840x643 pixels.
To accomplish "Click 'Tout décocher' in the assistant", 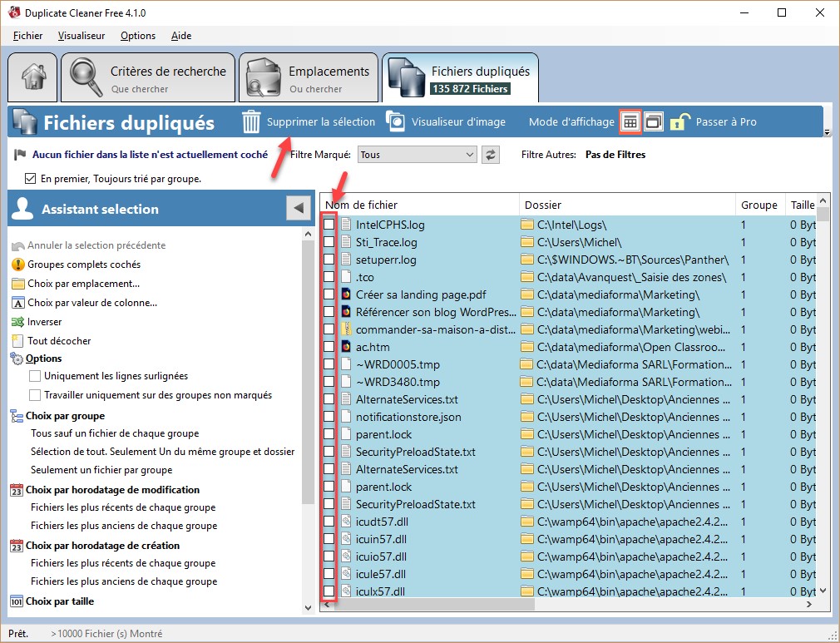I will coord(59,341).
